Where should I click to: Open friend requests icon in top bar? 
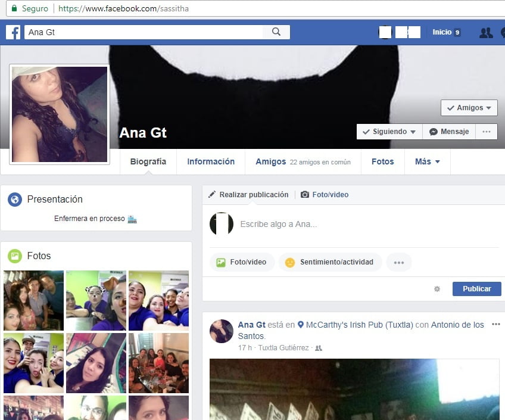(x=486, y=33)
